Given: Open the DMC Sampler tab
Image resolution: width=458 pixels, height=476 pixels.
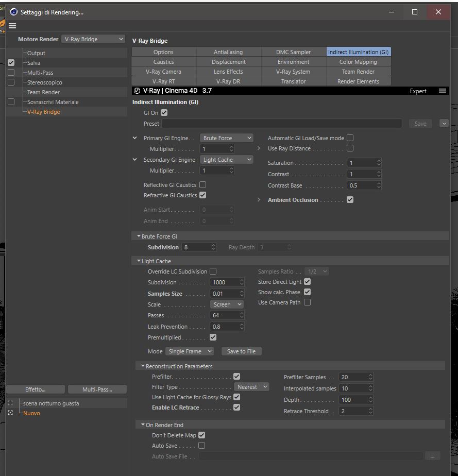Looking at the screenshot, I should pos(294,52).
